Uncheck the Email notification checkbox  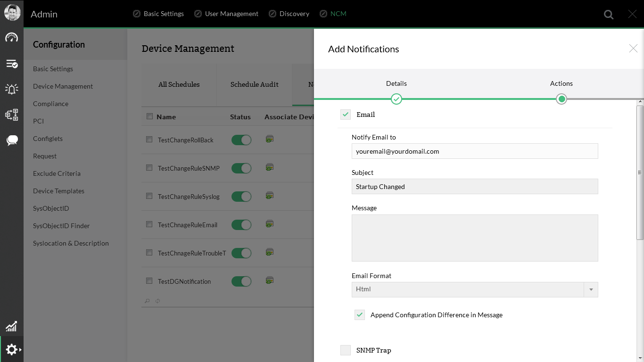coord(346,114)
